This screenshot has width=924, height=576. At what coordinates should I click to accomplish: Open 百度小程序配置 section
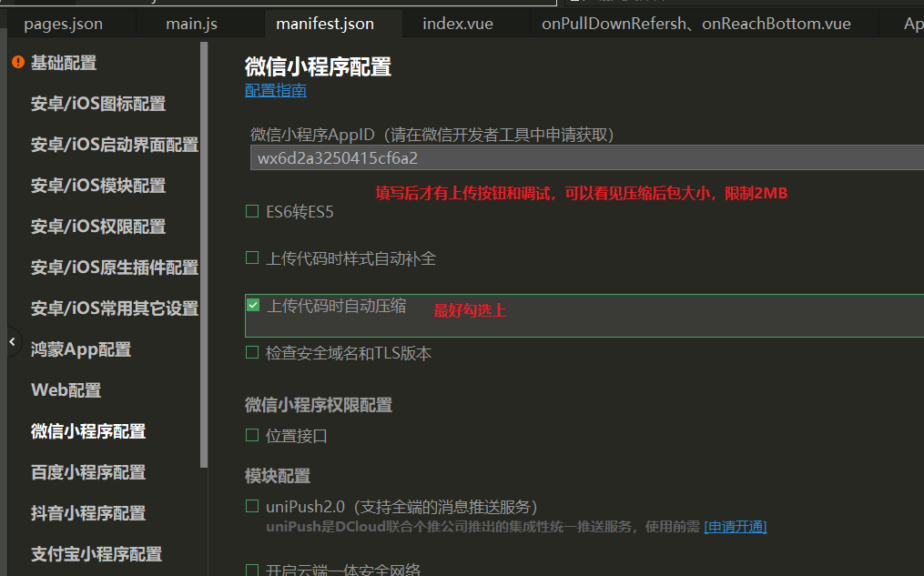[88, 471]
